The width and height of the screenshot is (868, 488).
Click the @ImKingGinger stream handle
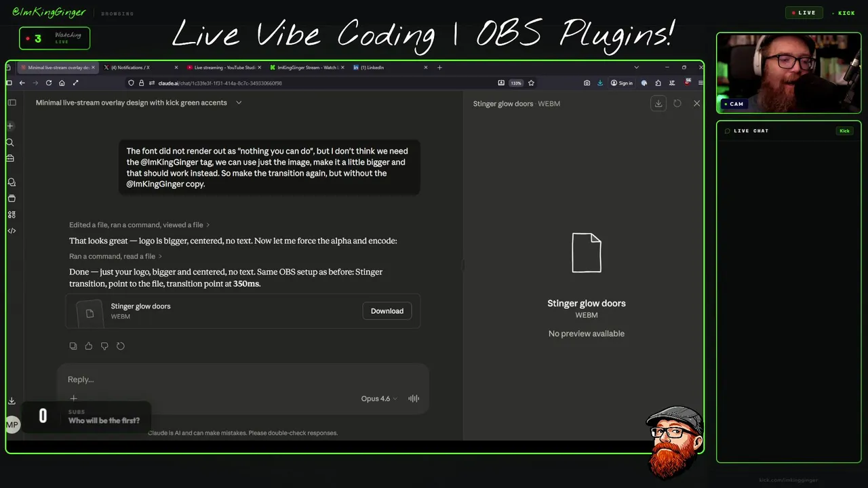click(49, 13)
